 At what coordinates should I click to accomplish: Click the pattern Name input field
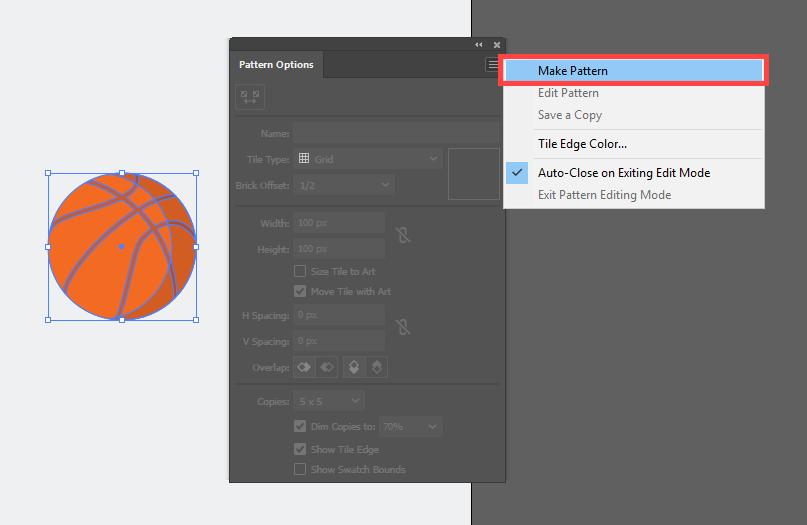pos(395,133)
